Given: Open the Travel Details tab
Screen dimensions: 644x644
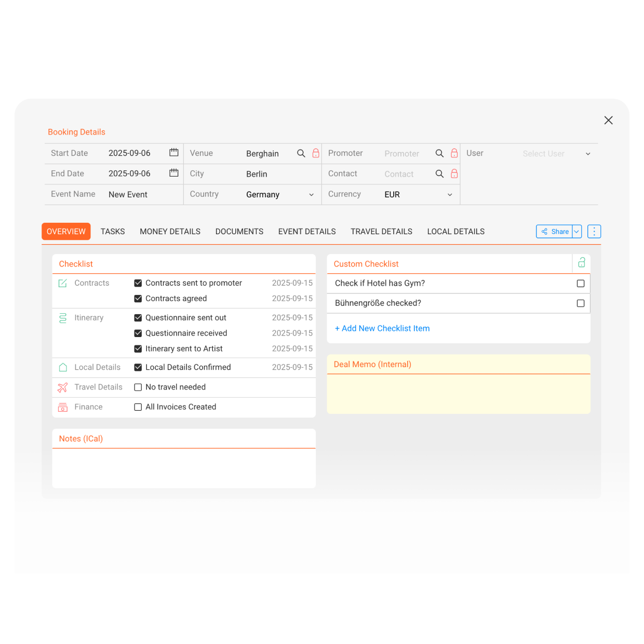Looking at the screenshot, I should (x=381, y=231).
